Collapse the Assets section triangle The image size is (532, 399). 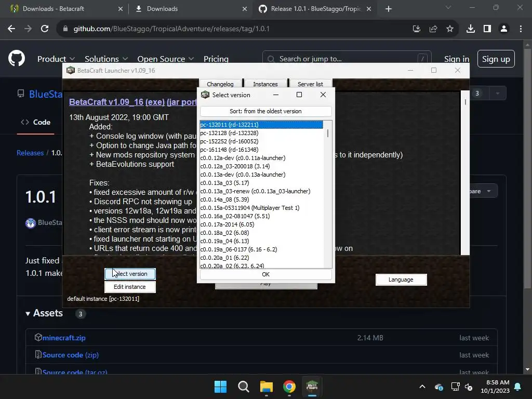click(x=28, y=313)
